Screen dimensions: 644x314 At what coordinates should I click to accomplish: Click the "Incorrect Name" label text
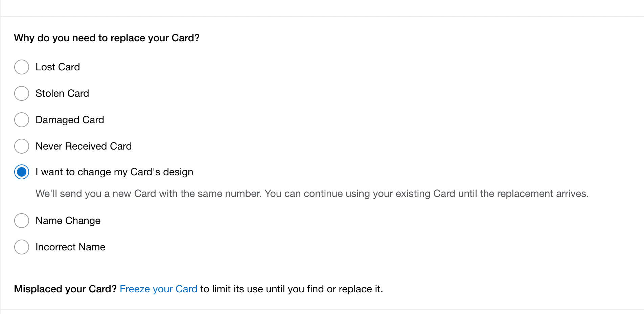tap(70, 247)
